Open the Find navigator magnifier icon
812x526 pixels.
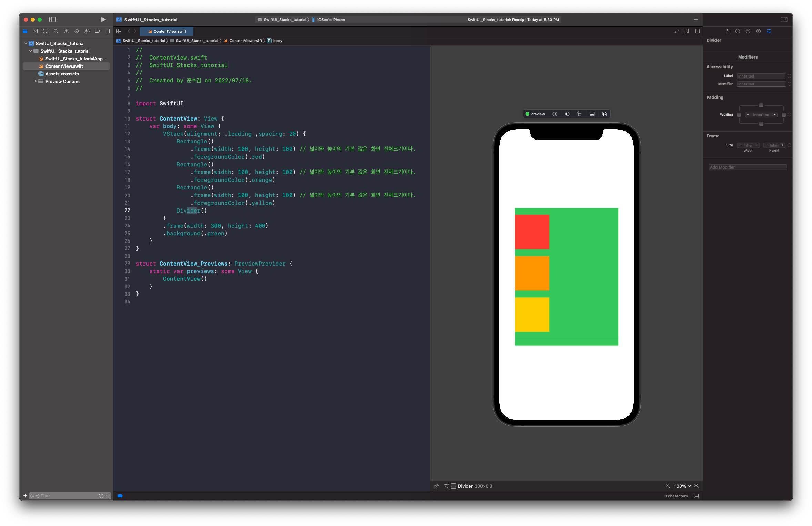pyautogui.click(x=56, y=31)
